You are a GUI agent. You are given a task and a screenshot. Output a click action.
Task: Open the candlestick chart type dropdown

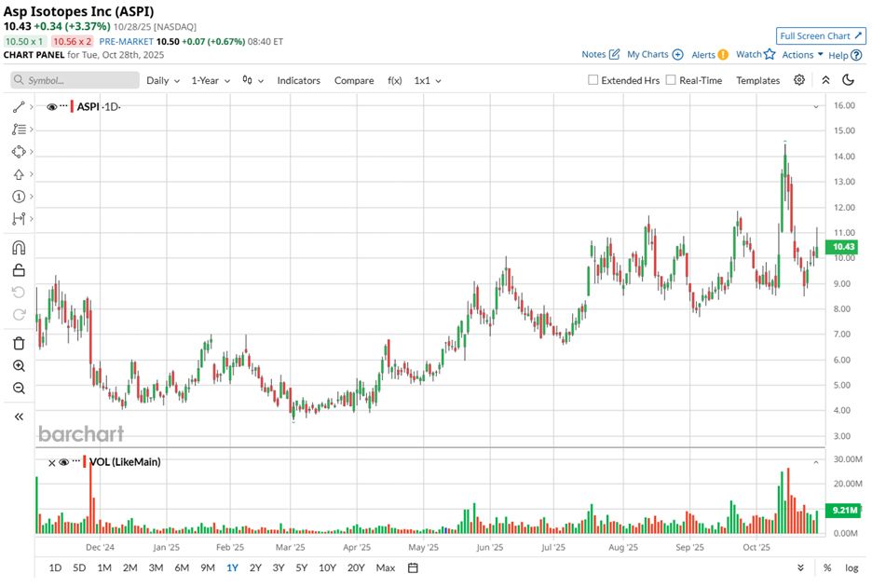point(252,80)
